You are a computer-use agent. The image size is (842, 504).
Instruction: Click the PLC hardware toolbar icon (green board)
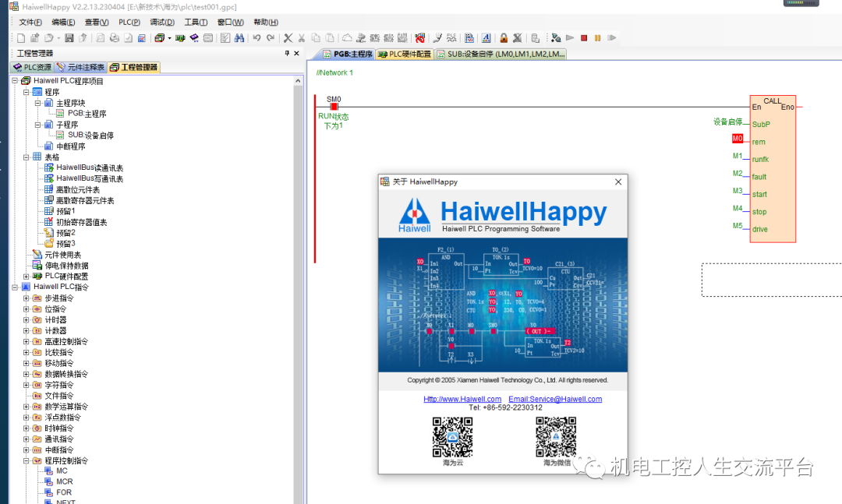tap(180, 38)
